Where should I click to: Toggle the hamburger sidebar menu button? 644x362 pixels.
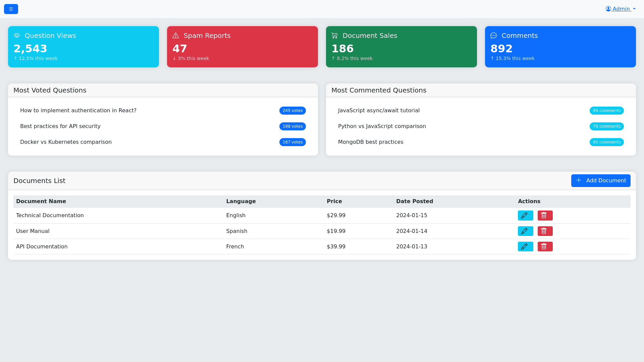[x=11, y=9]
